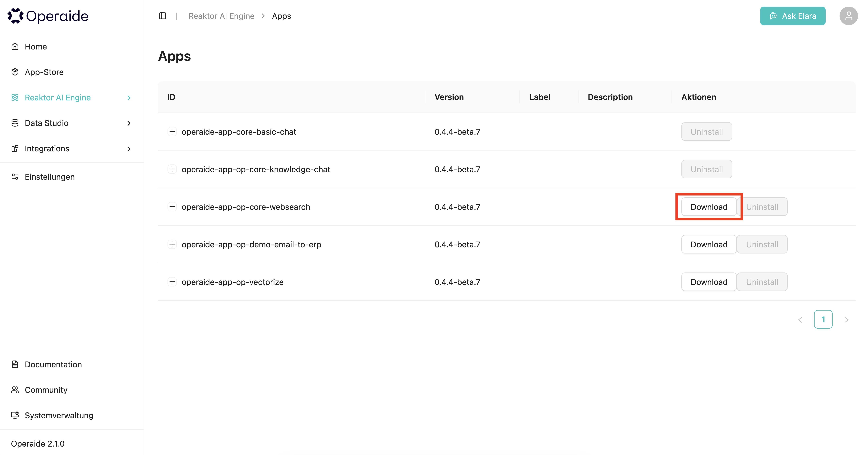The height and width of the screenshot is (455, 868).
Task: Click the Reaktor AI Engine atom icon
Action: (15, 97)
